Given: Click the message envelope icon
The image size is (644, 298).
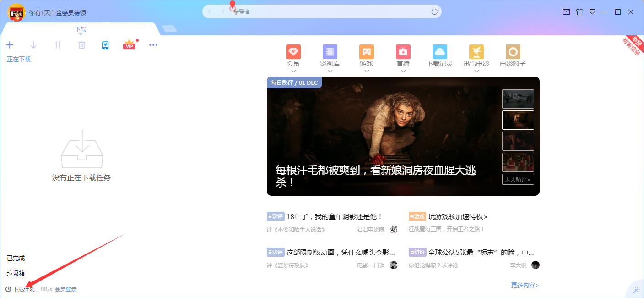Looking at the screenshot, I should click(565, 13).
